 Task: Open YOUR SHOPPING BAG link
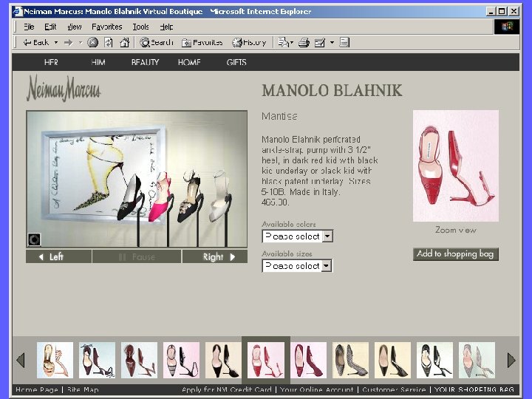(474, 389)
